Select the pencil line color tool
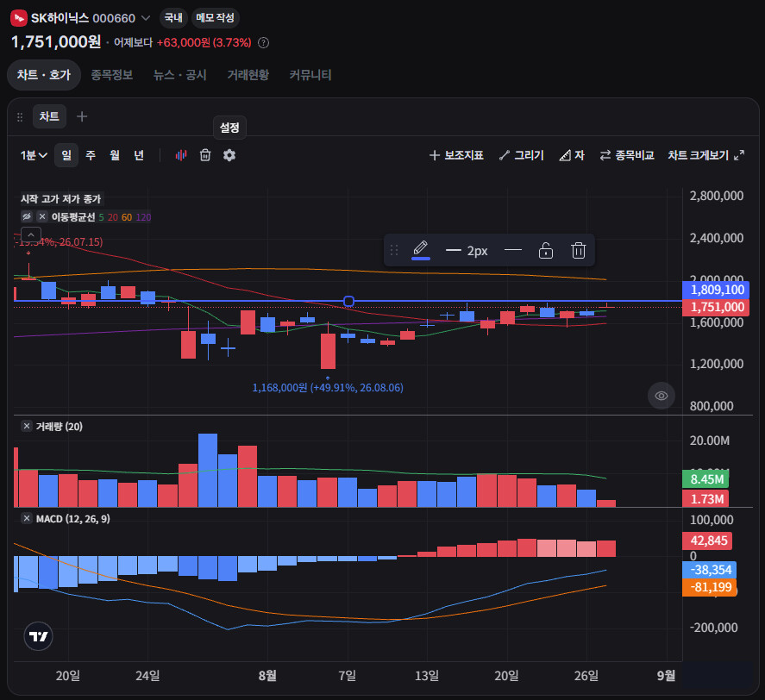The height and width of the screenshot is (700, 765). pos(421,250)
